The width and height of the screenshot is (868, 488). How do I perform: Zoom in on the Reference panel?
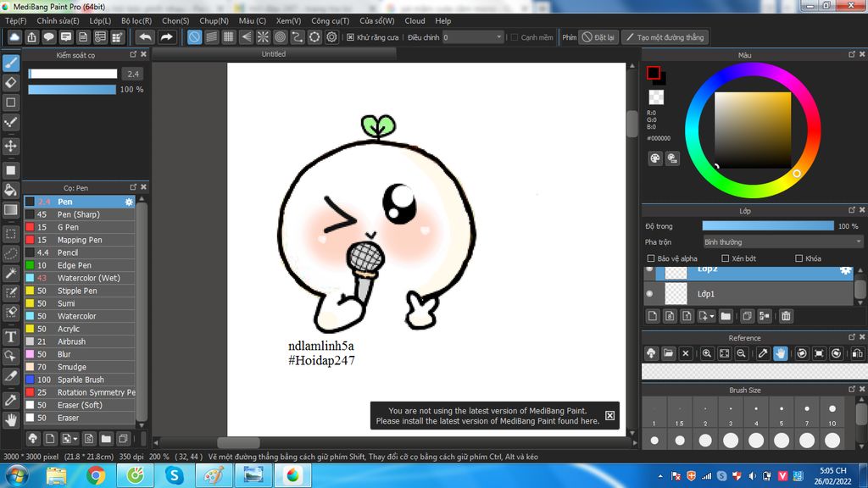tap(707, 353)
